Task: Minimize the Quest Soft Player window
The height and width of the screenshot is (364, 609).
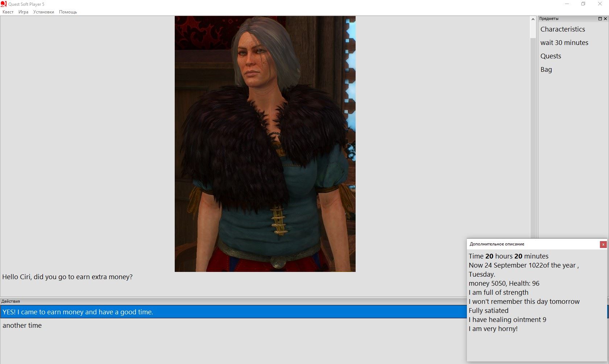Action: (x=567, y=4)
